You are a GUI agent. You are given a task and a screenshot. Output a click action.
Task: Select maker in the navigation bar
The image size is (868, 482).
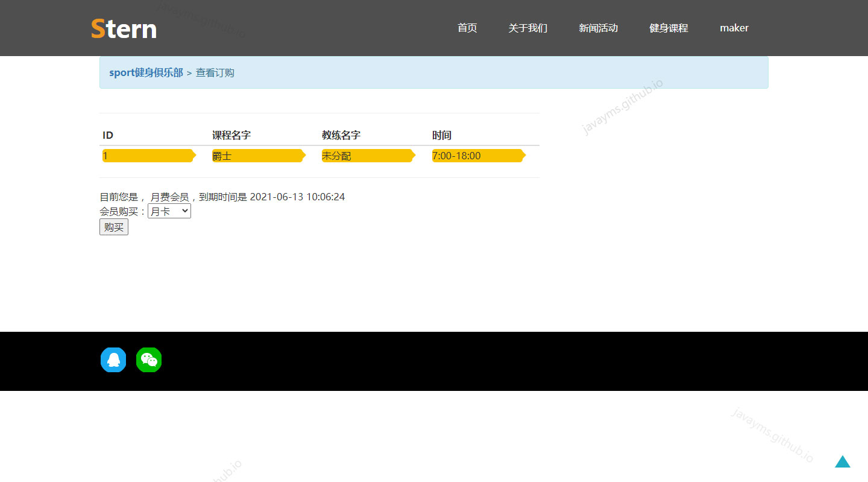(x=734, y=28)
